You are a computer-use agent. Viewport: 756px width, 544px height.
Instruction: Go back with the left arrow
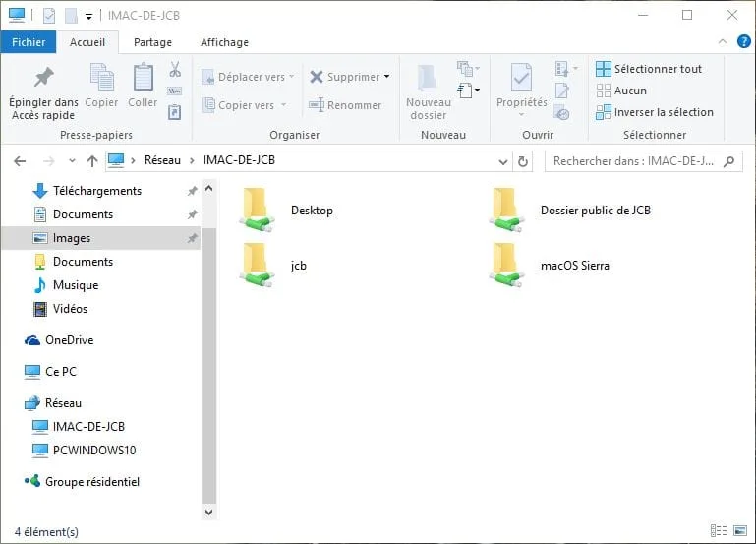coord(20,161)
